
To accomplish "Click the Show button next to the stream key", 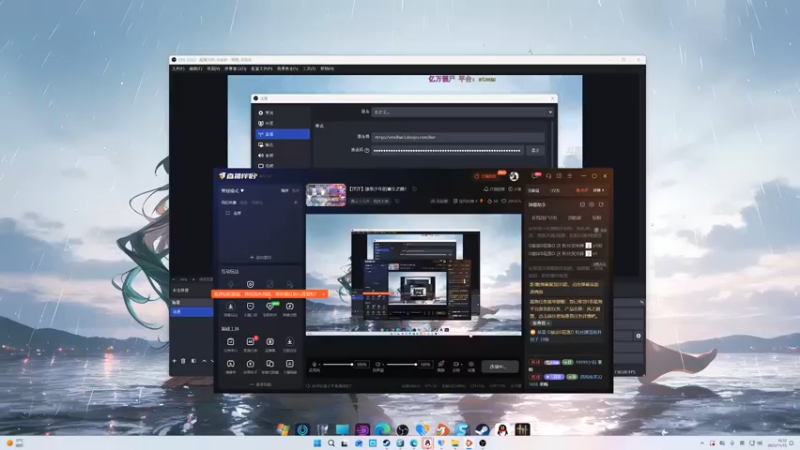I will coord(535,151).
